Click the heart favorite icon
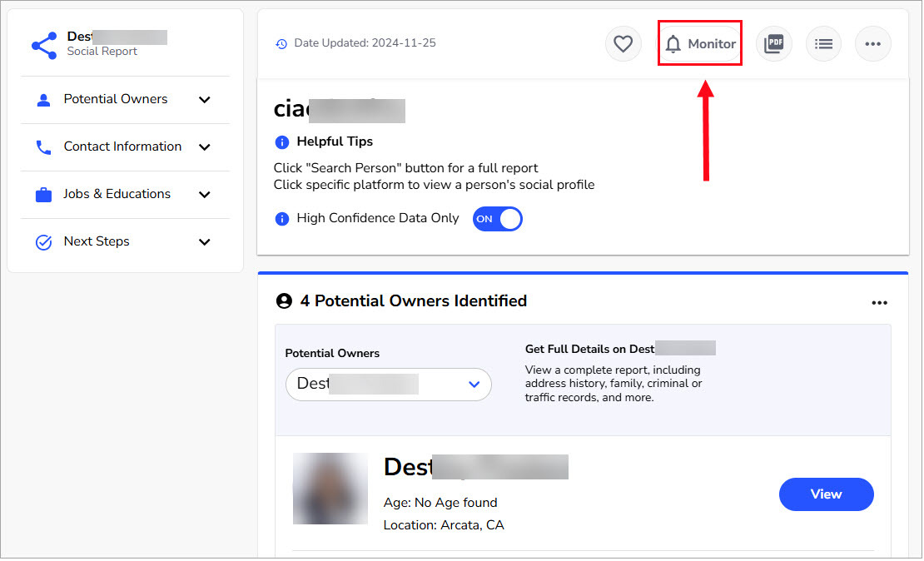The width and height of the screenshot is (924, 561). [623, 43]
